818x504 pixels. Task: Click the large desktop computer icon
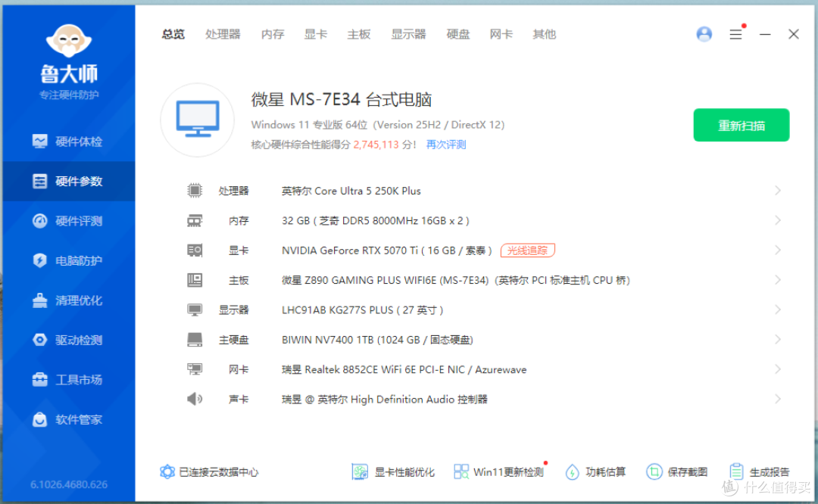197,120
